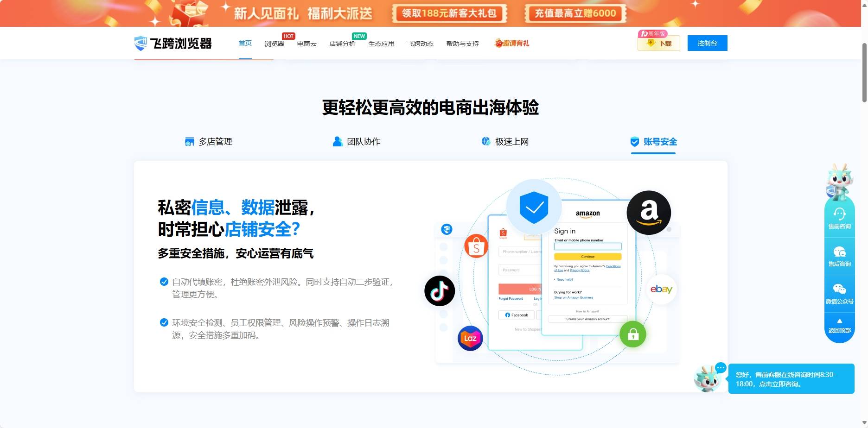Viewport: 868px width, 428px height.
Task: Click the yellow Continue button
Action: click(587, 257)
